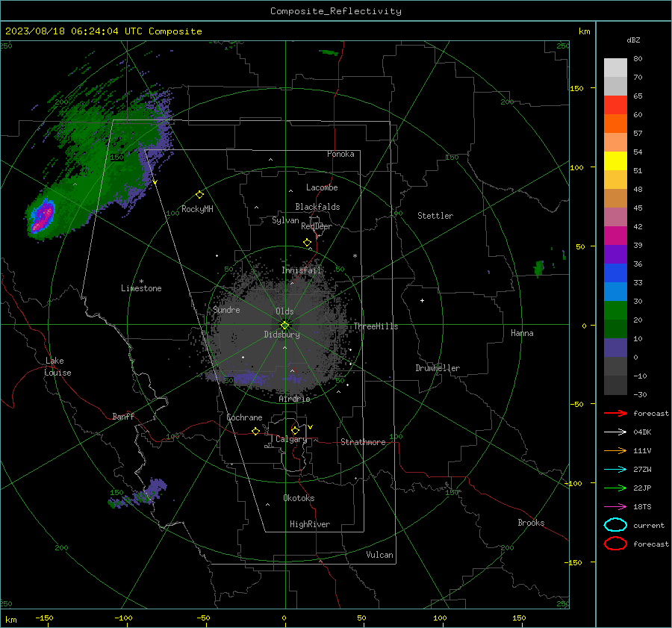
Task: Click the Vulcan city label
Action: [379, 555]
